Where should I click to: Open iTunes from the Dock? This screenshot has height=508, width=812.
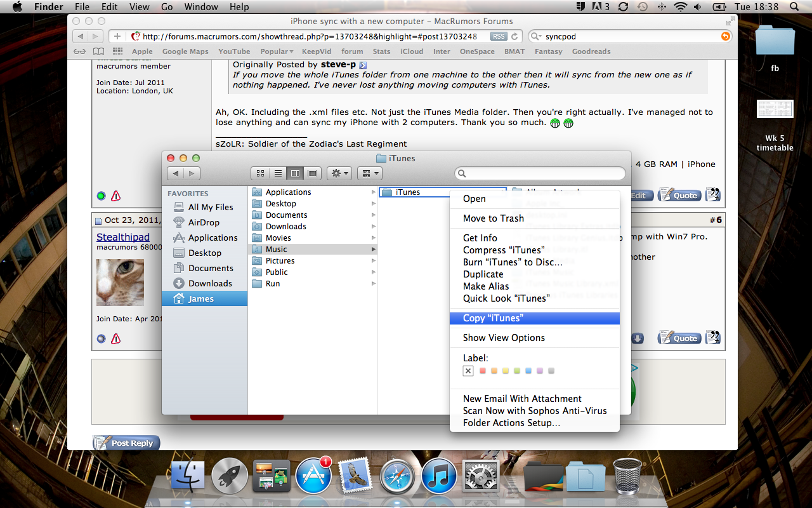point(439,476)
